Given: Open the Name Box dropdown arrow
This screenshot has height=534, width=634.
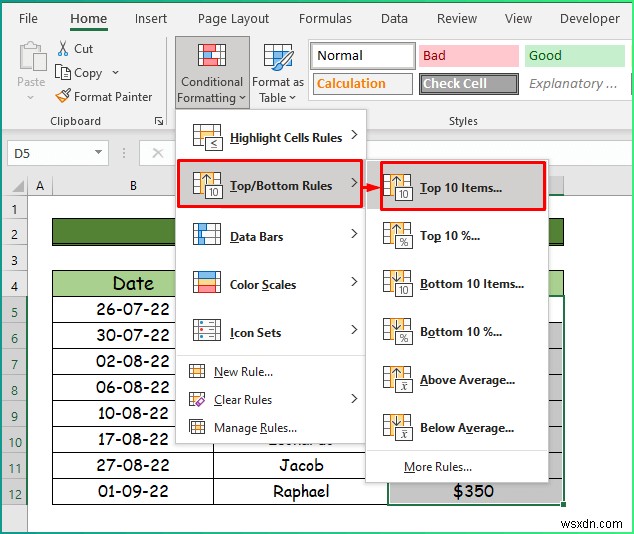Looking at the screenshot, I should 98,152.
